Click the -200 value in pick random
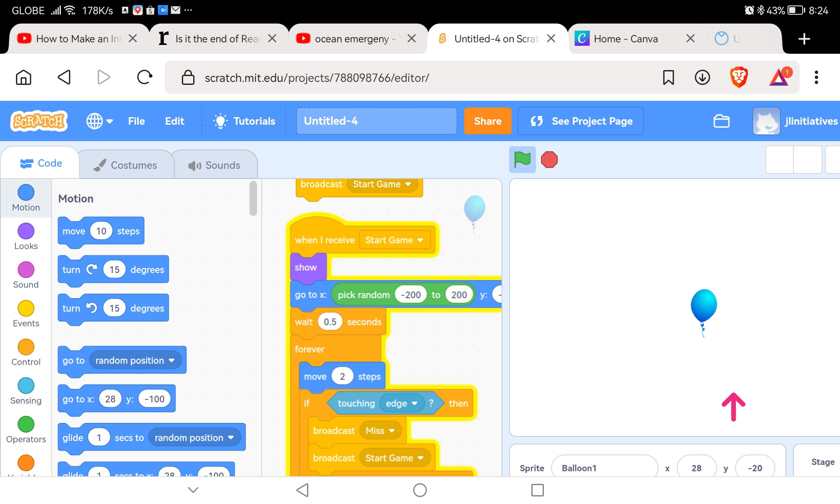The image size is (840, 504). click(x=411, y=295)
